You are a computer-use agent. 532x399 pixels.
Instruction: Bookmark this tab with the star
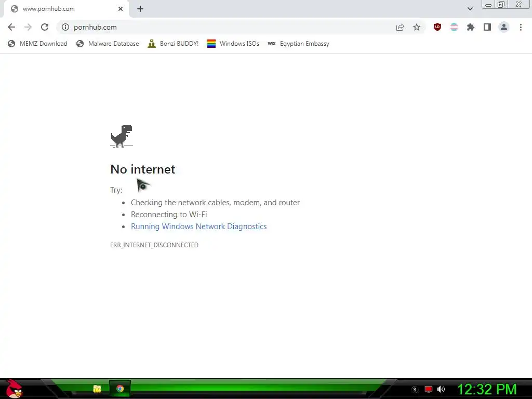tap(417, 27)
